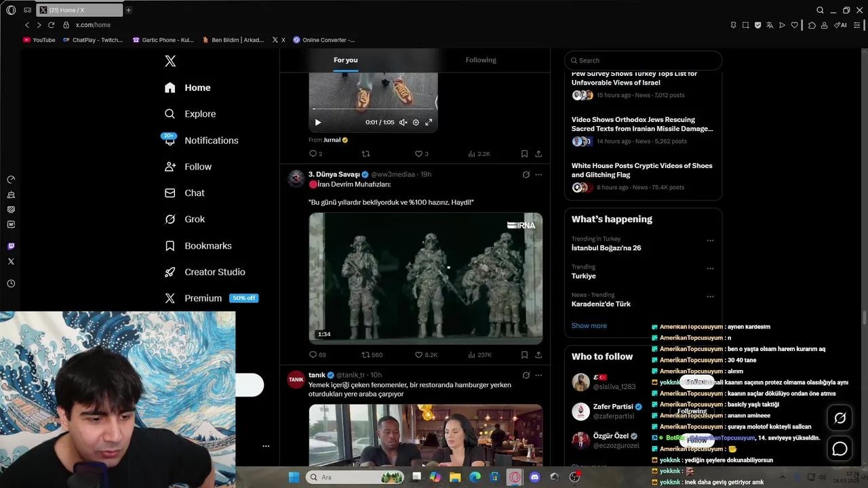This screenshot has height=488, width=868.
Task: Reply to post with 69 replies
Action: click(317, 354)
